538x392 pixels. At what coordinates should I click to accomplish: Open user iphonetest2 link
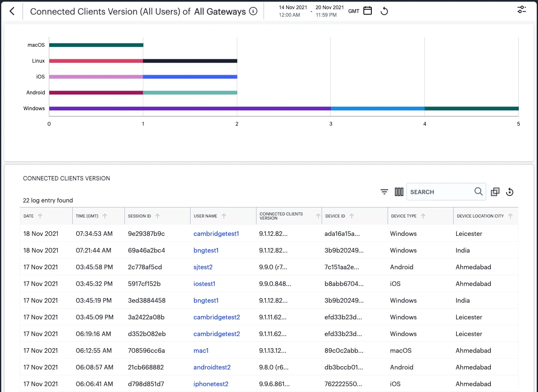211,384
